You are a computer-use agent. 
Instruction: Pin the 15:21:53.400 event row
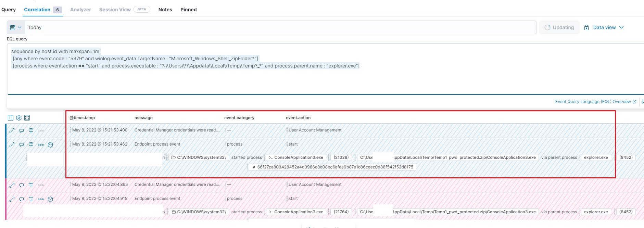(x=31, y=130)
